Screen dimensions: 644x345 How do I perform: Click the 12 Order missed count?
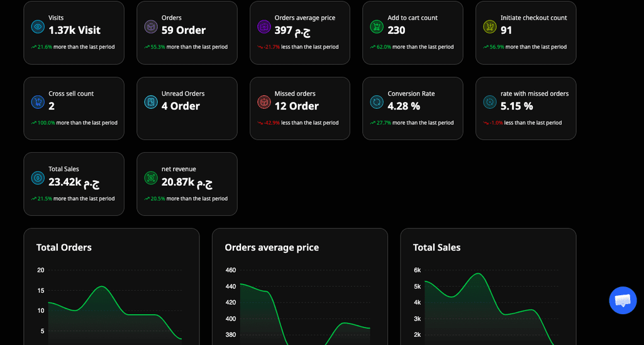(x=296, y=106)
